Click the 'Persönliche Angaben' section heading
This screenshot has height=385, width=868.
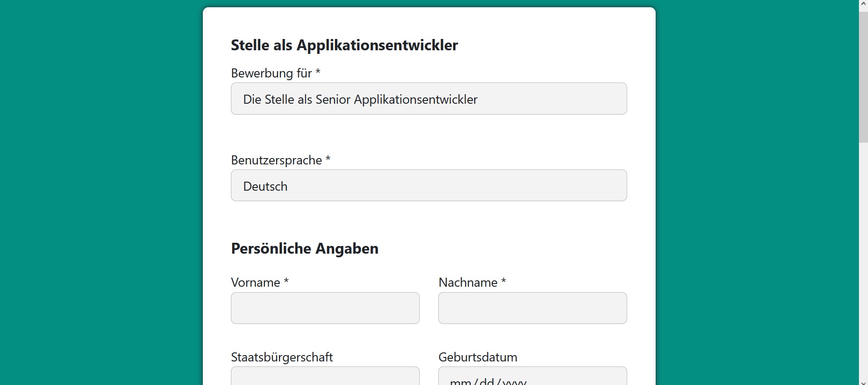pyautogui.click(x=304, y=248)
